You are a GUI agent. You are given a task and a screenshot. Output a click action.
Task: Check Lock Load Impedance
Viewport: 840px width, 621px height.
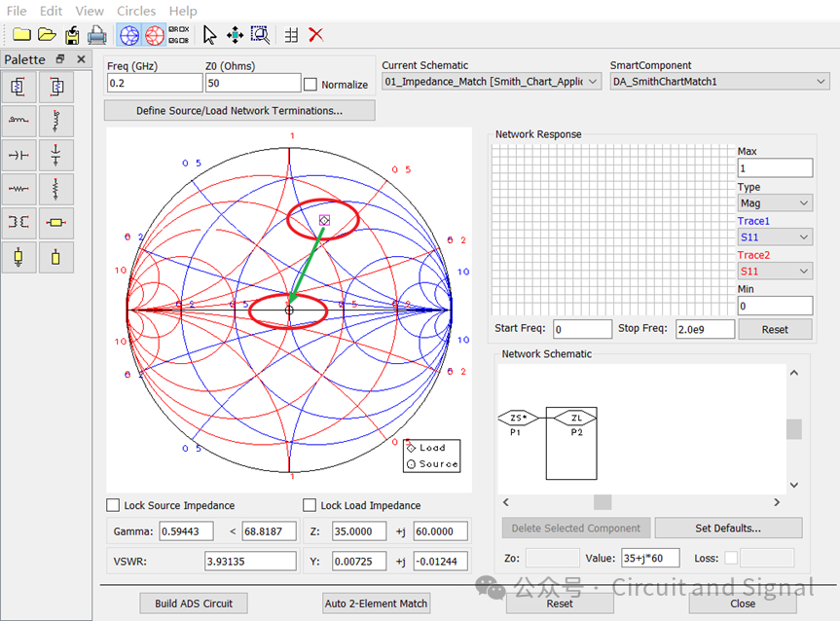[x=310, y=505]
